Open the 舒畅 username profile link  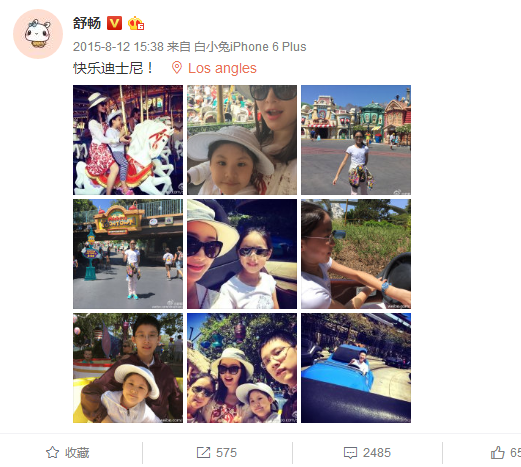click(87, 23)
